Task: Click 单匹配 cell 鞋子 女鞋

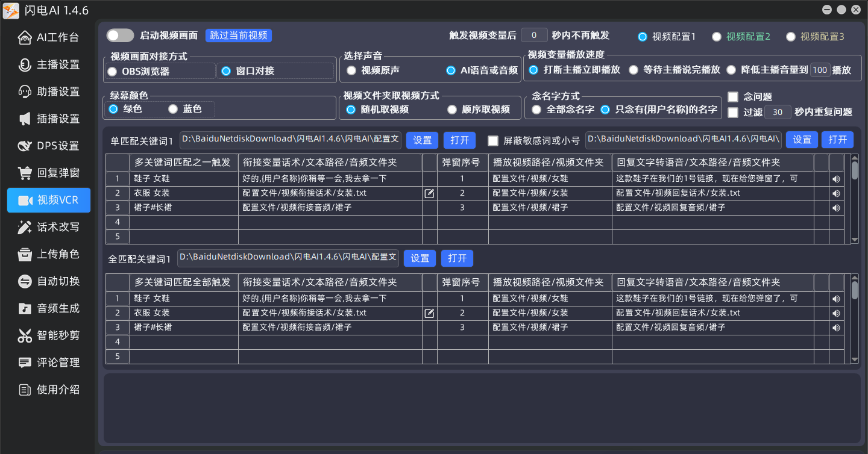Action: (184, 179)
